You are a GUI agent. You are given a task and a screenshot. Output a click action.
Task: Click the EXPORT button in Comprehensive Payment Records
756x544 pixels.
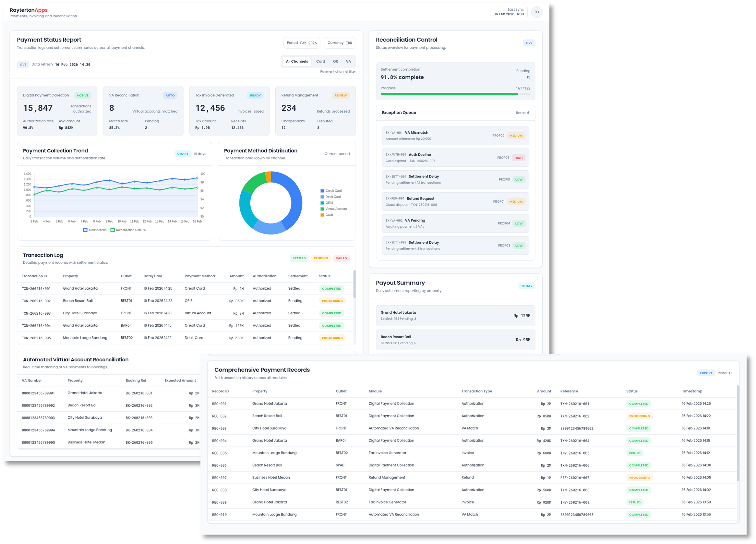coord(706,373)
